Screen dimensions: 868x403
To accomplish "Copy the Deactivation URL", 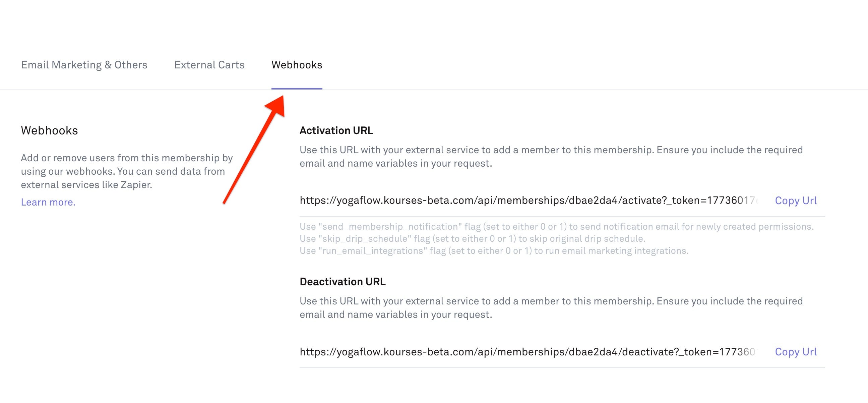I will click(796, 352).
